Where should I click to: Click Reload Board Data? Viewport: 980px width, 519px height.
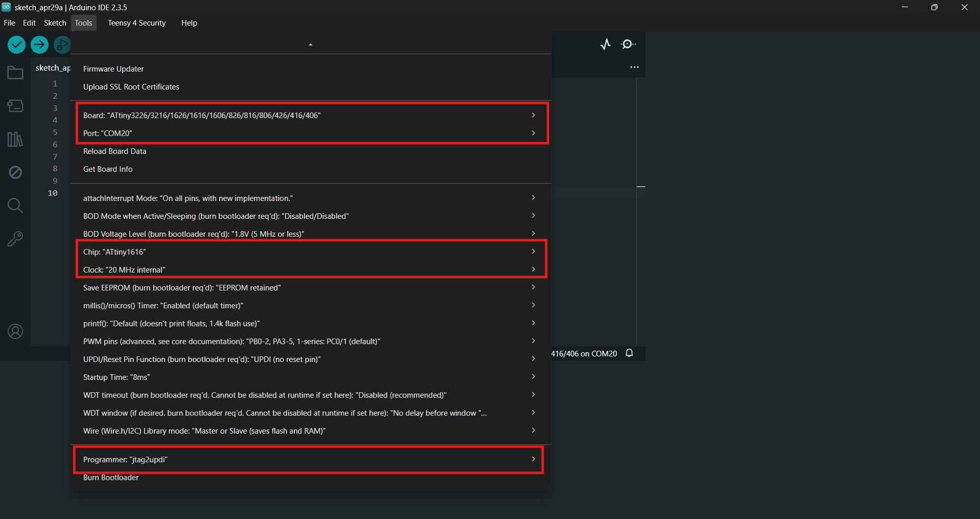(x=311, y=151)
